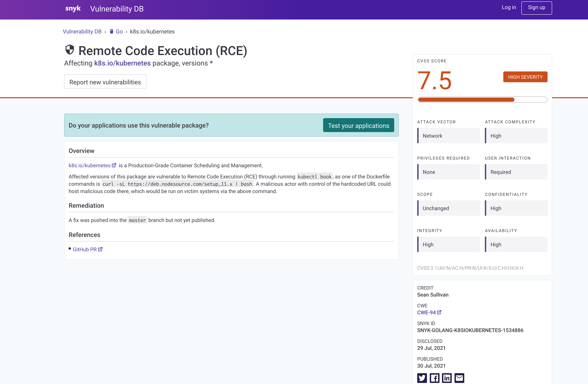Click Attack Complexity value High
The width and height of the screenshot is (588, 384).
coord(516,136)
